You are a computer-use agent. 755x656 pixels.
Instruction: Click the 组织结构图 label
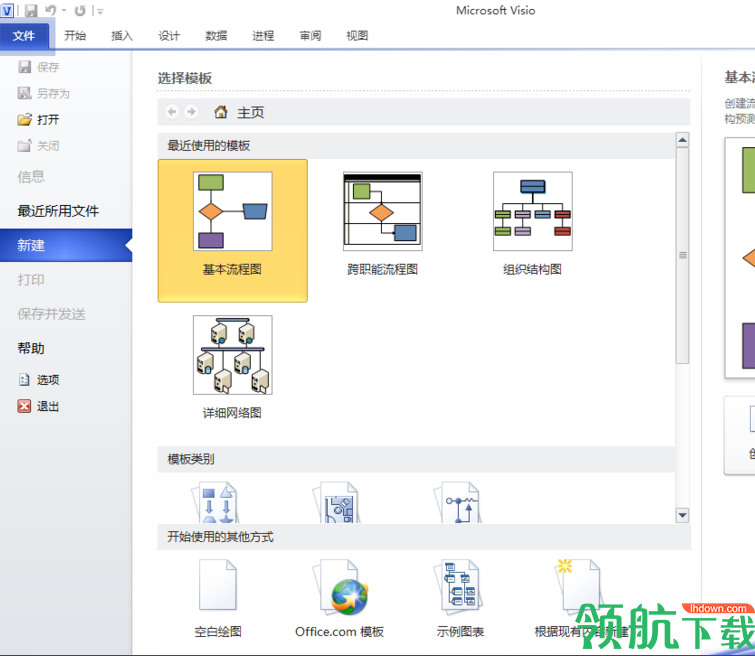(x=533, y=269)
